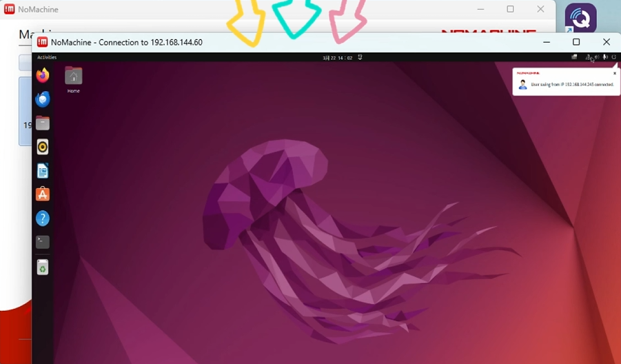Click the microphone icon in top bar
Image resolution: width=621 pixels, height=364 pixels.
click(x=605, y=57)
